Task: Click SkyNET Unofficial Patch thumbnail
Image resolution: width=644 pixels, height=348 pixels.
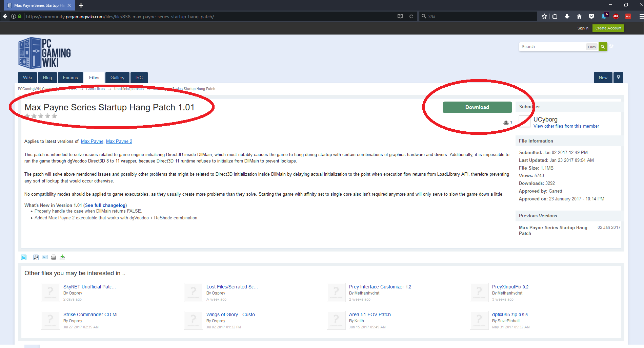Action: (x=50, y=292)
